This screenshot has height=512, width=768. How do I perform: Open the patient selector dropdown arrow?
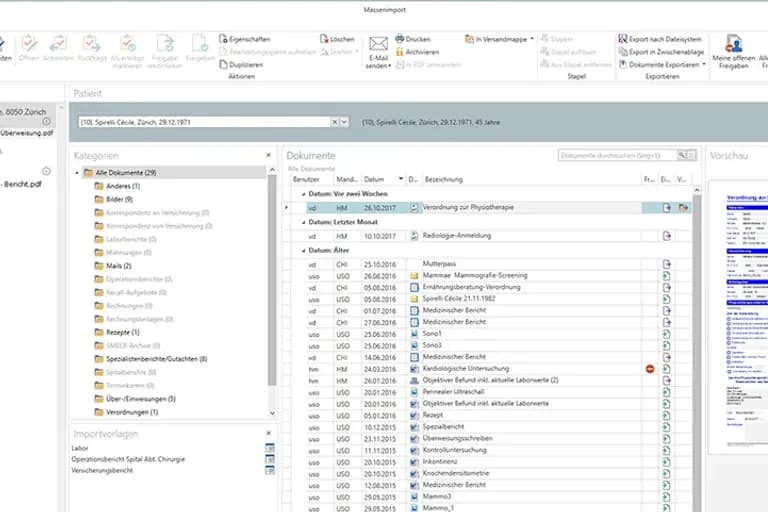pyautogui.click(x=344, y=122)
